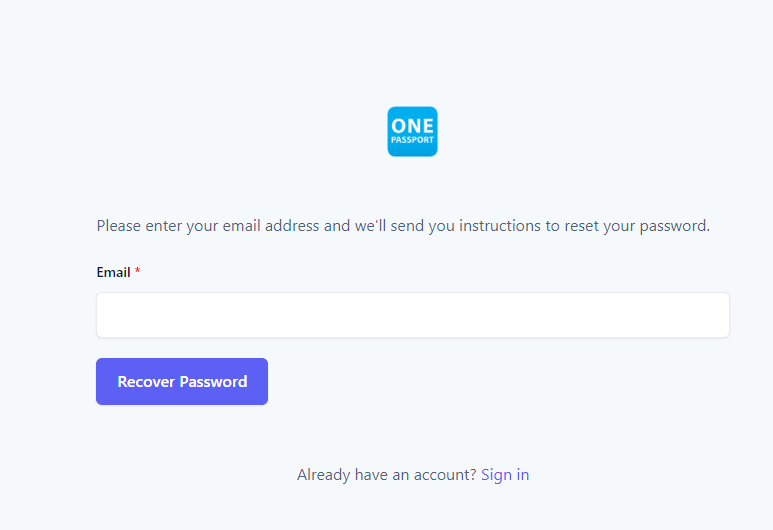
Task: Click the bold Email label text
Action: (x=113, y=272)
